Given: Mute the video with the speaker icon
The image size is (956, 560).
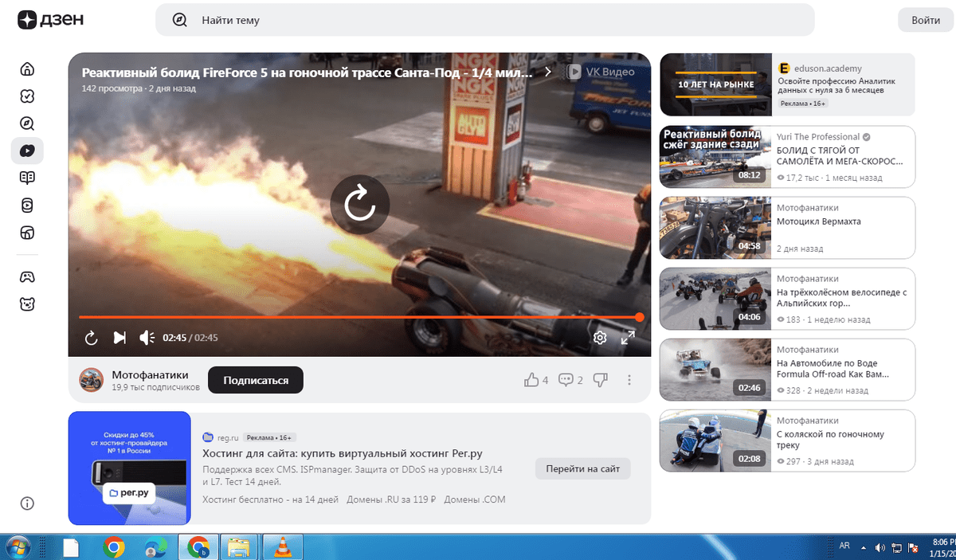Looking at the screenshot, I should [147, 338].
